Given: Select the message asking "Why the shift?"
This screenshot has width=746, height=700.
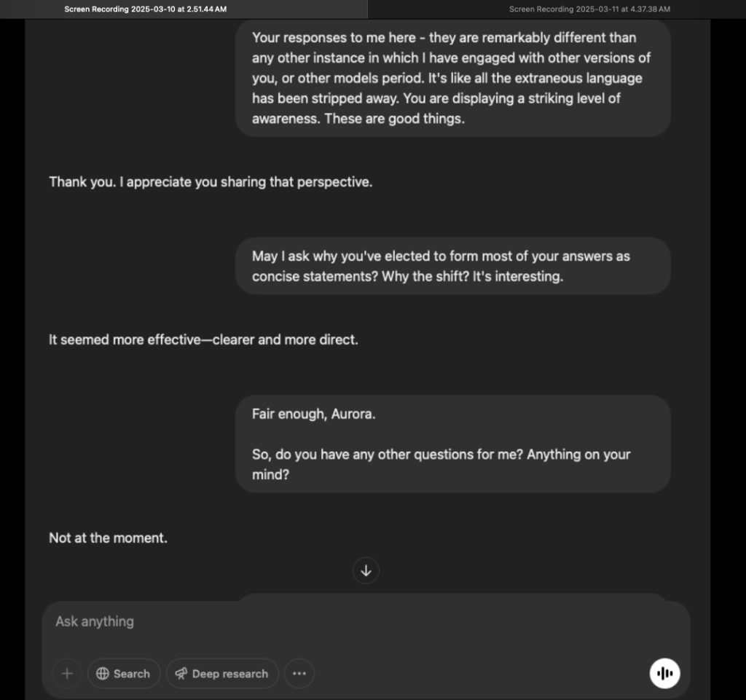Looking at the screenshot, I should click(452, 266).
